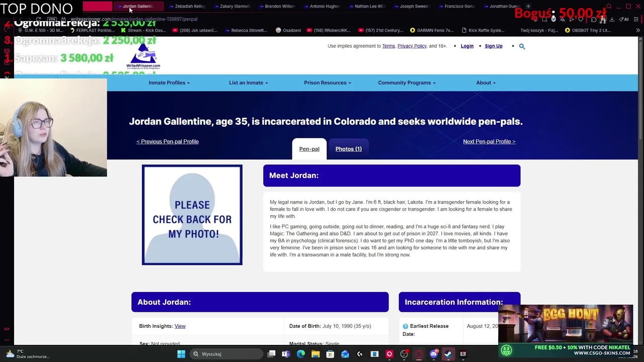Open a new browser tab with plus button
Viewport: 644px width, 362px height.
pos(528,7)
